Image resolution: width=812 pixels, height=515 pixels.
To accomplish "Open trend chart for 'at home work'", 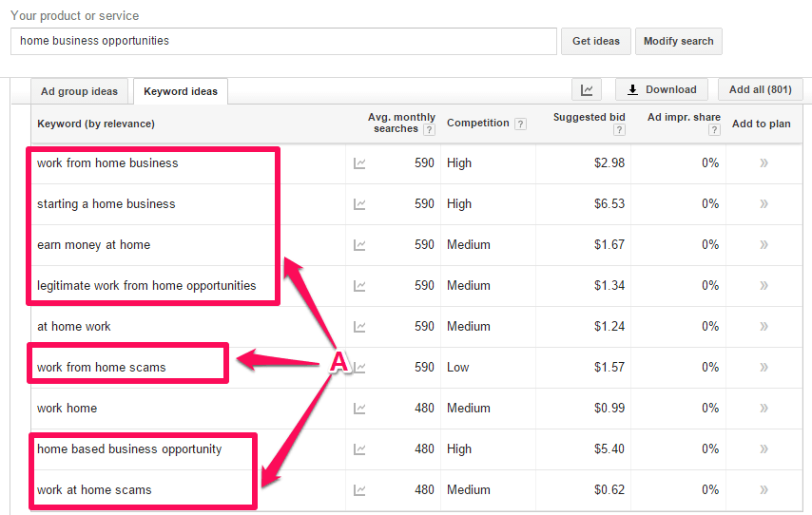I will [x=359, y=327].
